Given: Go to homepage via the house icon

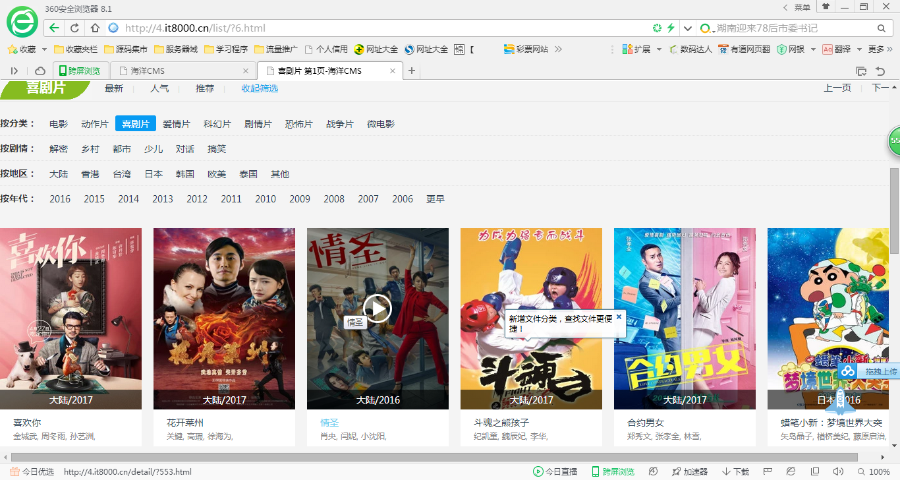Looking at the screenshot, I should coord(95,28).
